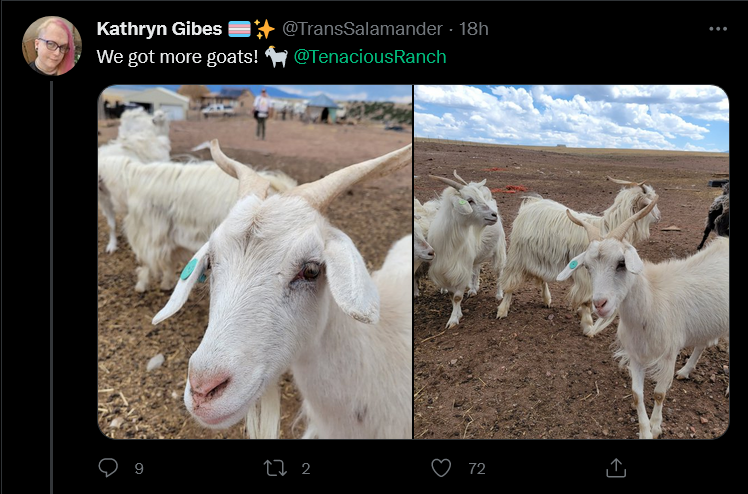Open the share tweet icon

(x=616, y=468)
